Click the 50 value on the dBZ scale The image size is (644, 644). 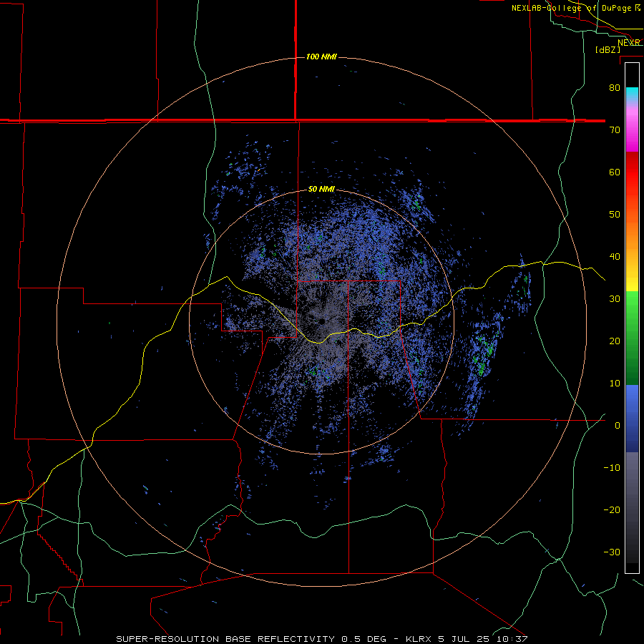pyautogui.click(x=615, y=215)
